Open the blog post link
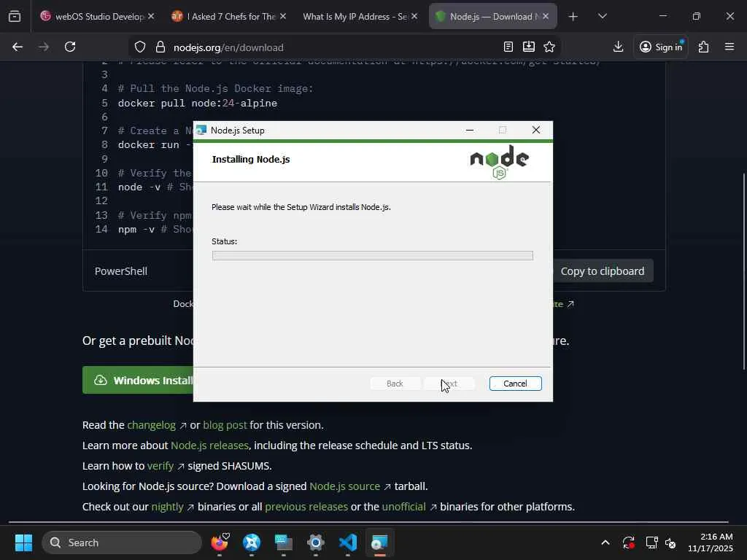This screenshot has width=747, height=560. (x=225, y=425)
